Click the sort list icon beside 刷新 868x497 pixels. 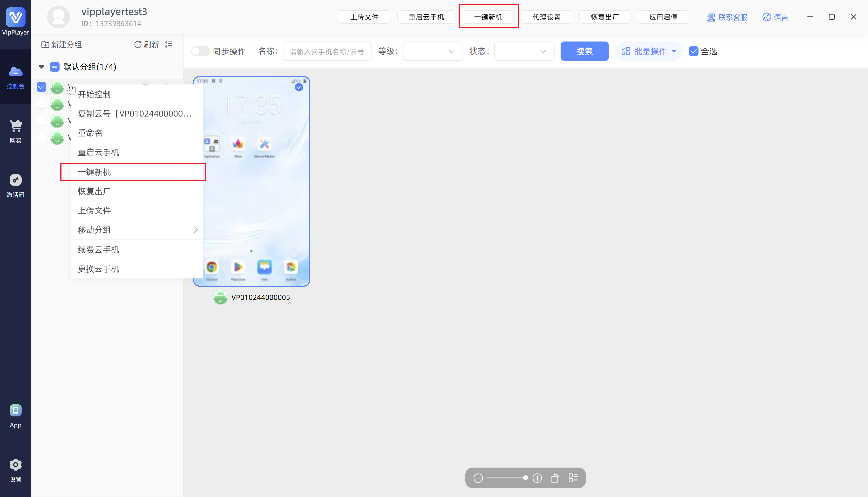169,44
